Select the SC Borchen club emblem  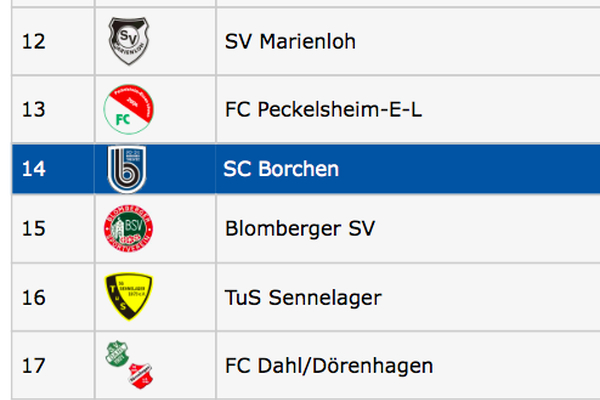pos(128,169)
